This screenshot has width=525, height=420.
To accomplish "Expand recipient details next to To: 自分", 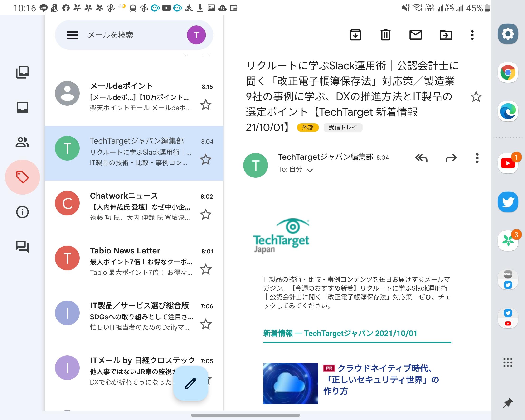I will click(310, 170).
